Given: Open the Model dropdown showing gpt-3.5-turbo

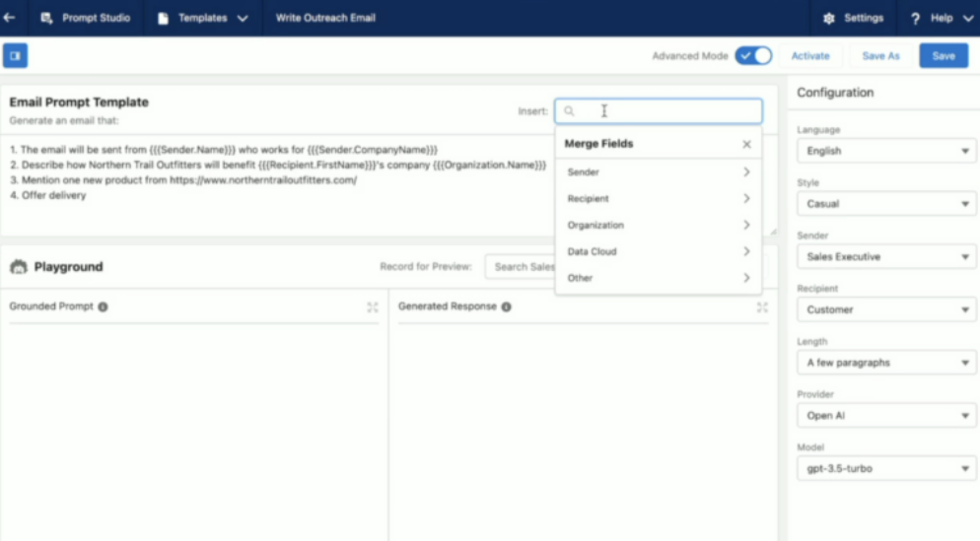Looking at the screenshot, I should click(885, 469).
